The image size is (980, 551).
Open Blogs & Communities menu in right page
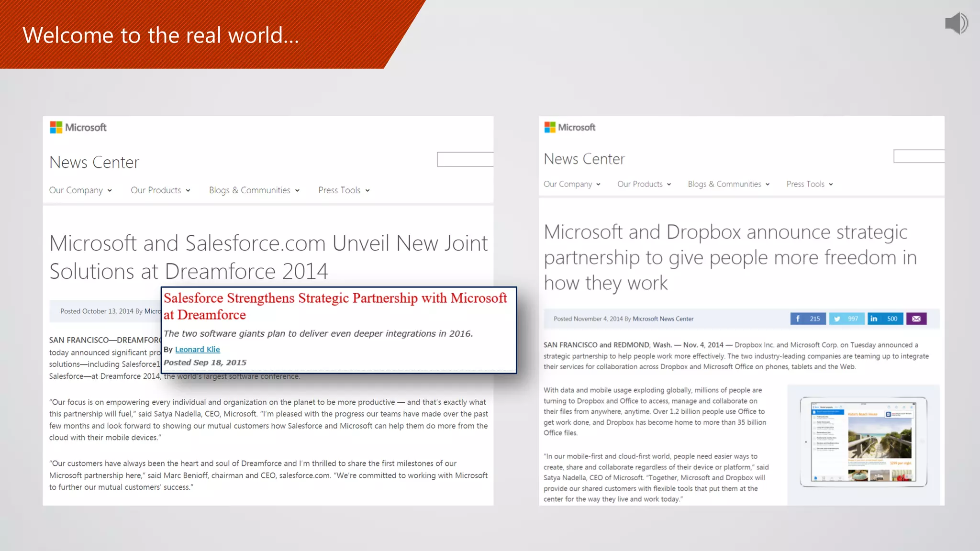click(728, 184)
